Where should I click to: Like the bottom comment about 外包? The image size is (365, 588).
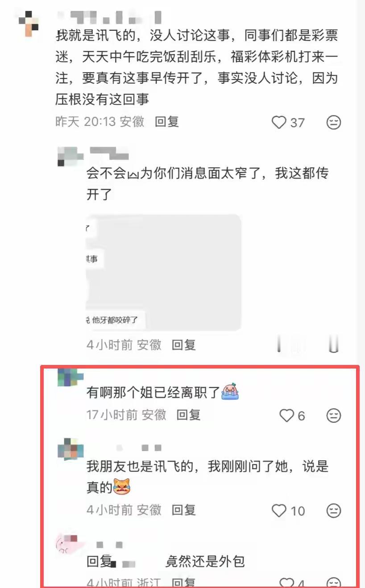point(286,582)
